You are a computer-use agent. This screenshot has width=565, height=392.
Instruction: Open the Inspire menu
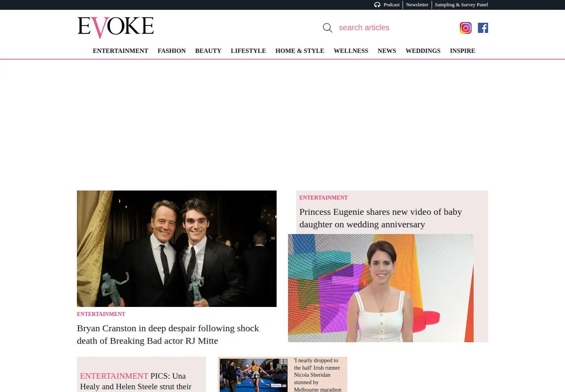[463, 51]
